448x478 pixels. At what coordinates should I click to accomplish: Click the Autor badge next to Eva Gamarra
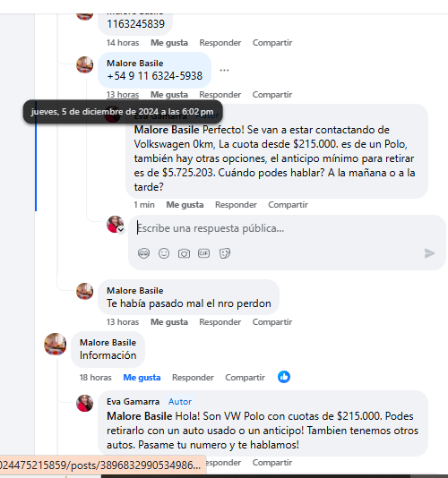coord(180,402)
